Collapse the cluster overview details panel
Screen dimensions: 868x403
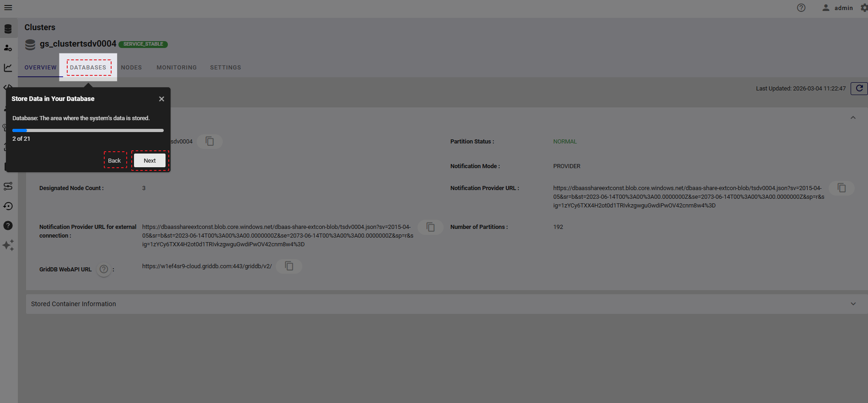click(x=853, y=118)
